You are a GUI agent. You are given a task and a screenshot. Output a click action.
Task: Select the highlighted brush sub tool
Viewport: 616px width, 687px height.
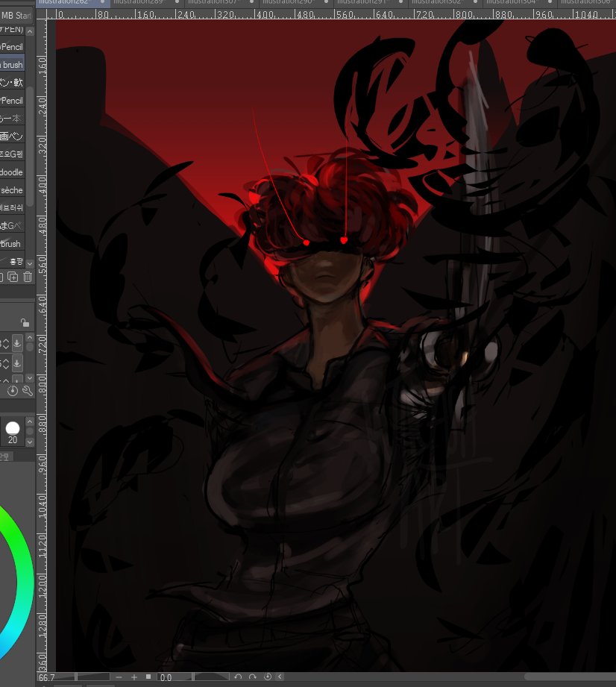[x=12, y=64]
